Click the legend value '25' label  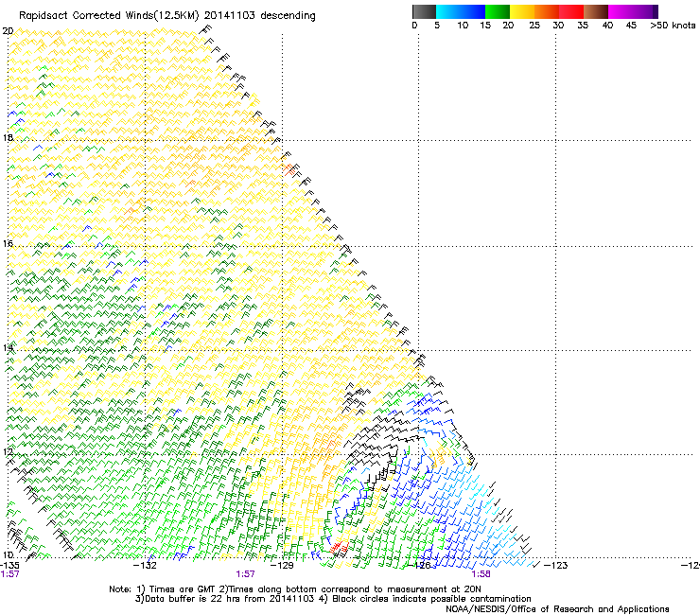coord(534,26)
